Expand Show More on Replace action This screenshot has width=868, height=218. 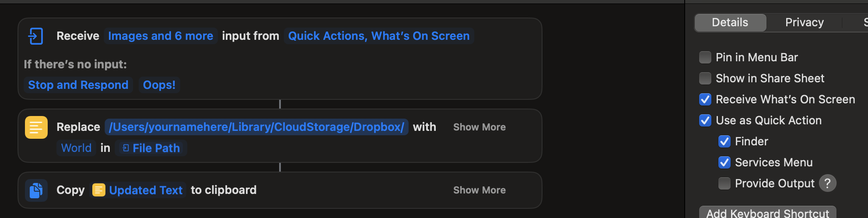[479, 127]
